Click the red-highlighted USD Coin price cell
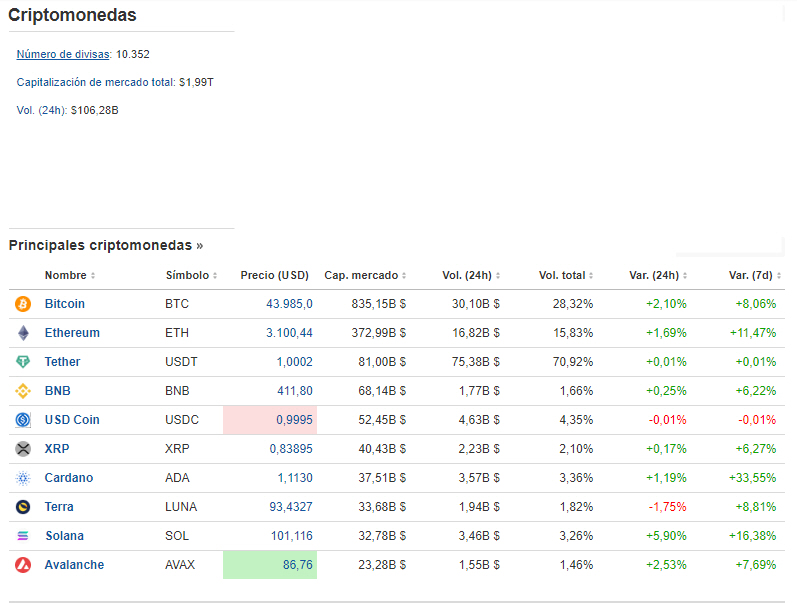Viewport: 797px width, 604px height. pos(270,420)
